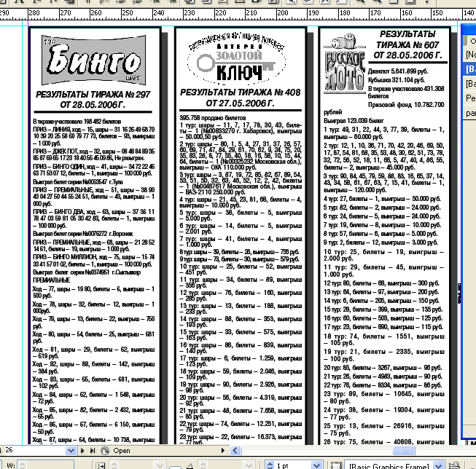The image size is (476, 469).
Task: Click 'В тираже участвовало 198 482 билетов' line
Action: [x=77, y=122]
